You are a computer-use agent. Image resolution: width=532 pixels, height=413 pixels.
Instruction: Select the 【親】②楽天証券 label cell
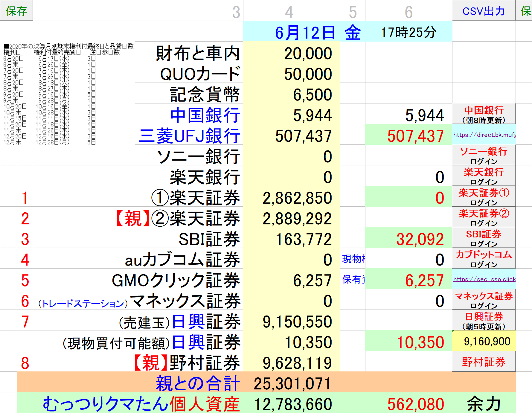click(138, 217)
